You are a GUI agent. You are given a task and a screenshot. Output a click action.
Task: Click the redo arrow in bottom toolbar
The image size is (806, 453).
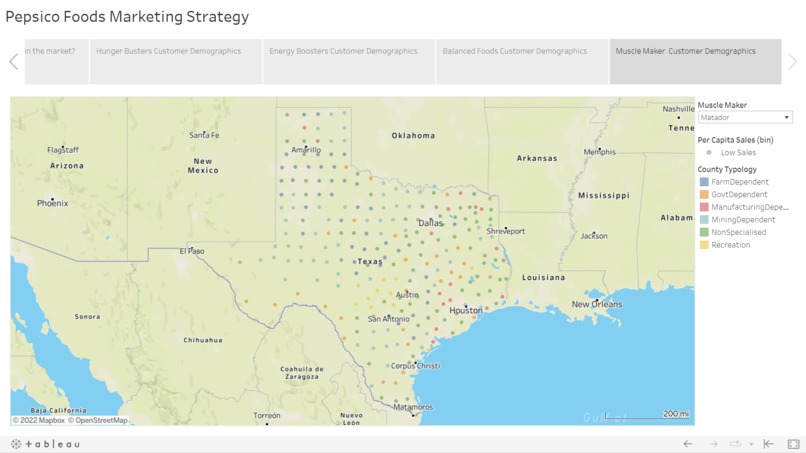[x=712, y=444]
